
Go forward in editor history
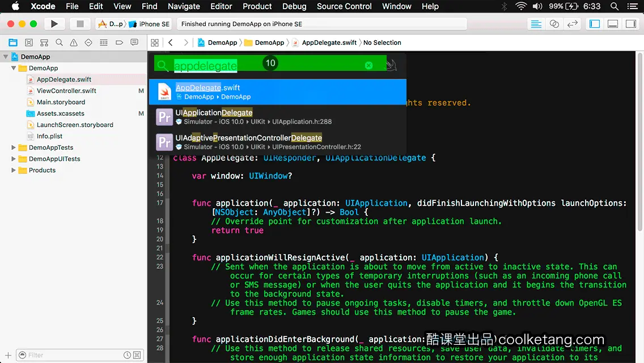186,43
